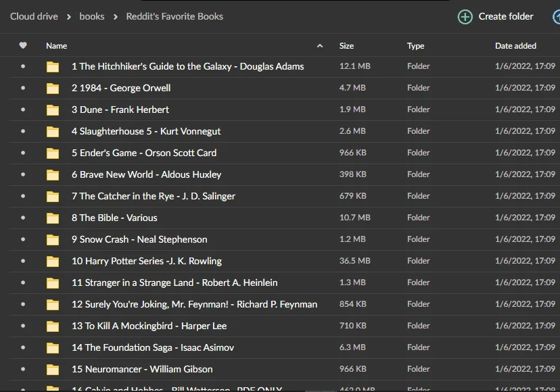Click folder icon for Dune - Frank Herbert
This screenshot has width=560, height=392.
tap(53, 110)
